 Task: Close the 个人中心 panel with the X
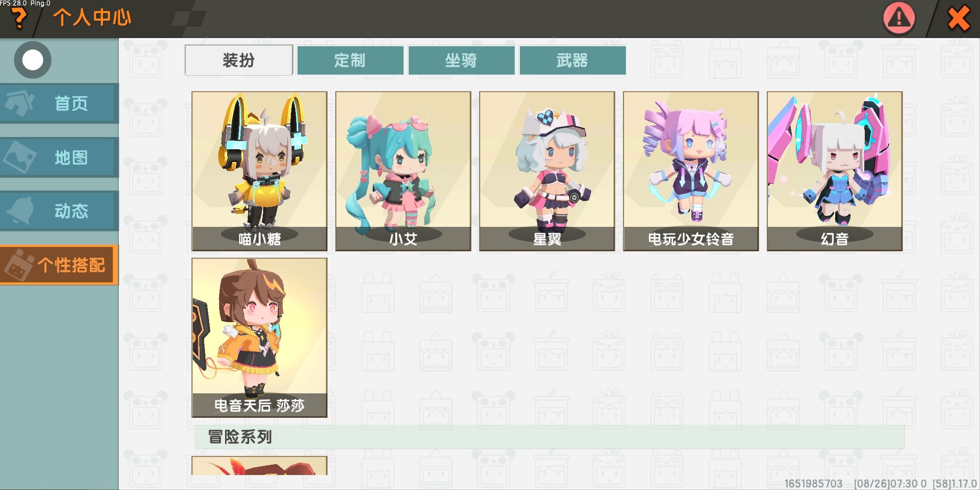coord(958,19)
